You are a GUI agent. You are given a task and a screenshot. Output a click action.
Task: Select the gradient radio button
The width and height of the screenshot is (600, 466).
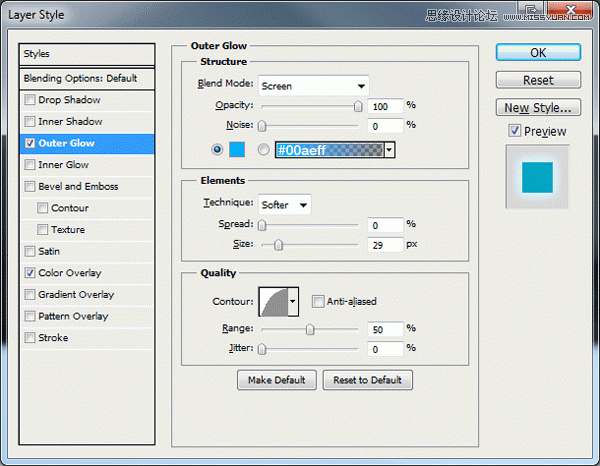(x=264, y=150)
